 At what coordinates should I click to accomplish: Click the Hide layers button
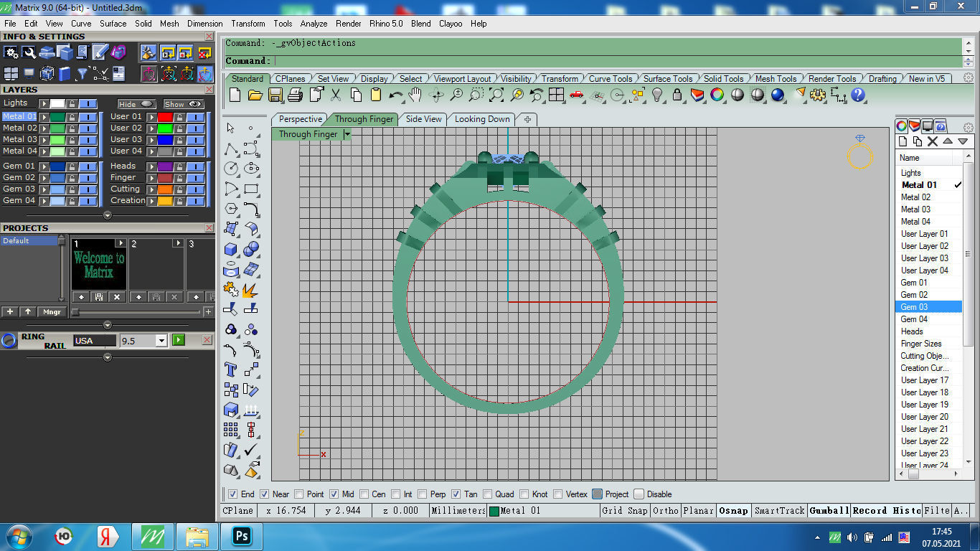[x=137, y=104]
